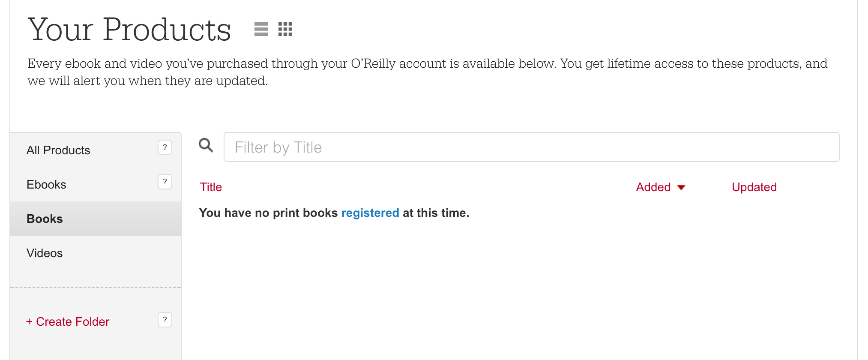Click the magnifying glass search icon
The height and width of the screenshot is (360, 868).
coord(206,145)
